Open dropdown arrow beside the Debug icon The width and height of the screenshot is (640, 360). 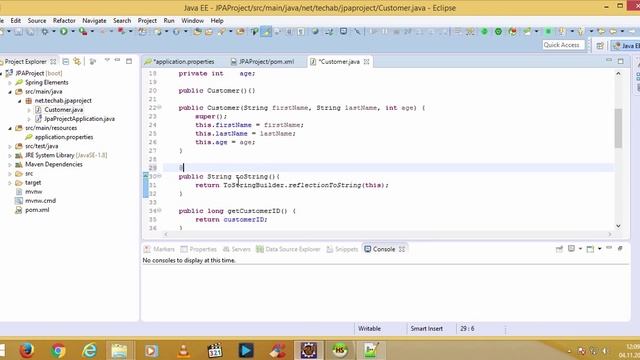53,31
